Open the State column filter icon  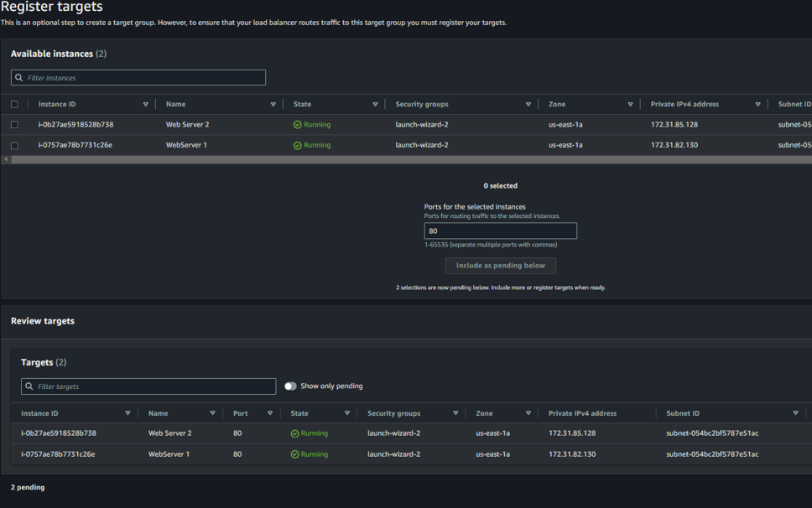376,104
